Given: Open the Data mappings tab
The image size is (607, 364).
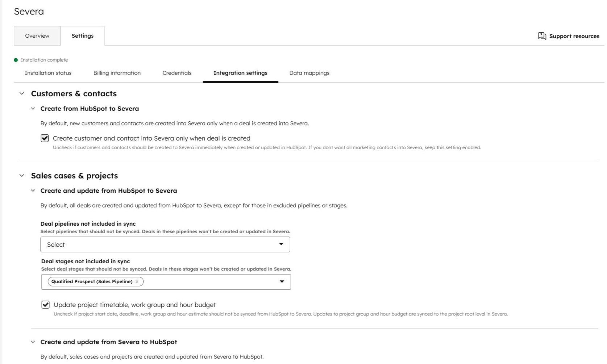Looking at the screenshot, I should tap(309, 73).
